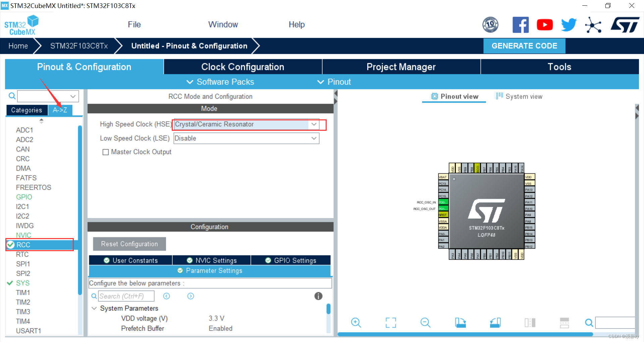Switch to the Tools tab
644x342 pixels.
pyautogui.click(x=559, y=67)
